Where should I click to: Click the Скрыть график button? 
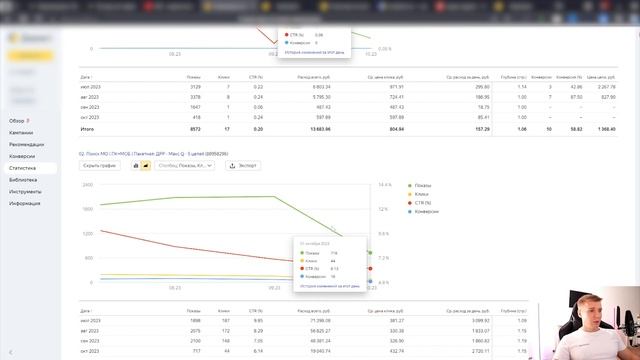(99, 166)
